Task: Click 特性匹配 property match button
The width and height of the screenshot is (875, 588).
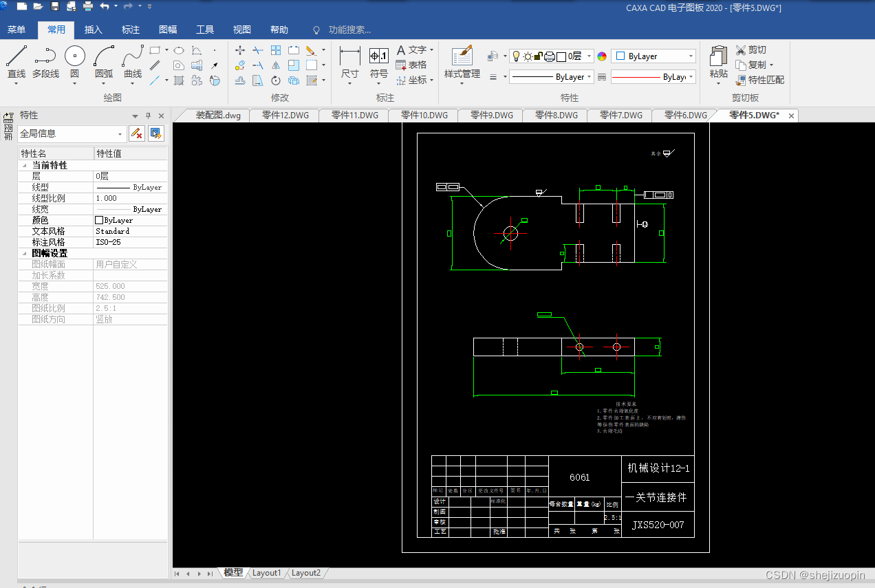Action: coord(760,80)
